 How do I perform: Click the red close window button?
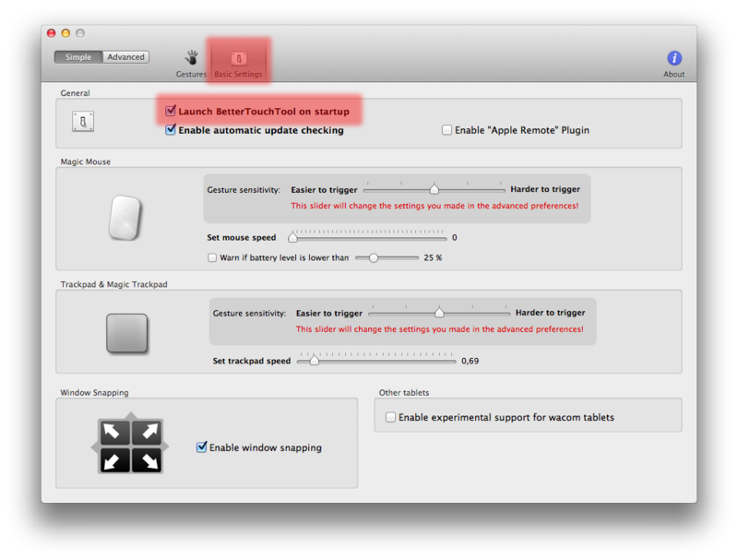tap(52, 33)
